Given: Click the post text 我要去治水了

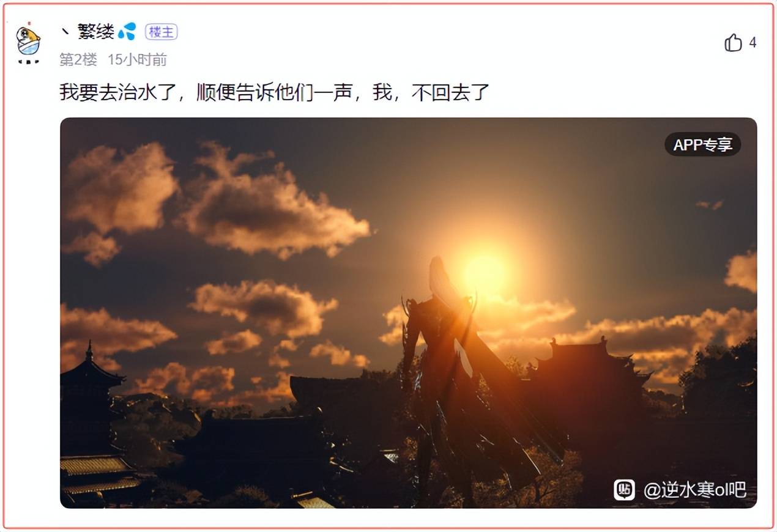Looking at the screenshot, I should [x=118, y=92].
